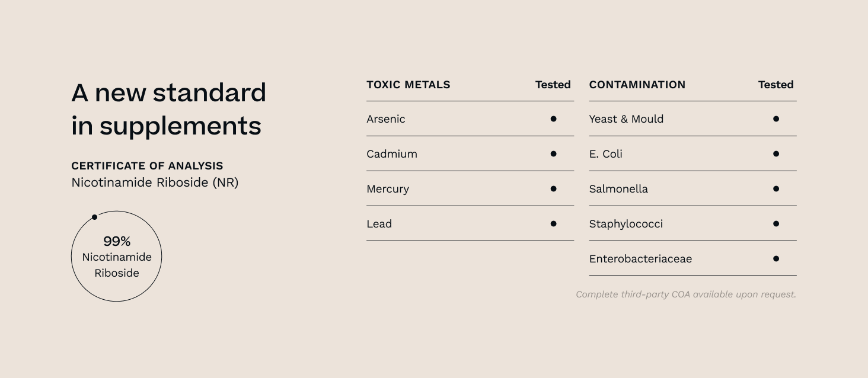This screenshot has height=378, width=868.
Task: Select the E. Coli tested dot
Action: point(776,153)
